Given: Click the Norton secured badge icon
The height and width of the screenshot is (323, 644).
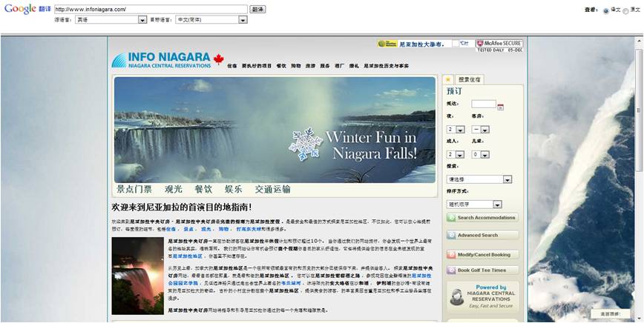Looking at the screenshot, I should (x=387, y=44).
